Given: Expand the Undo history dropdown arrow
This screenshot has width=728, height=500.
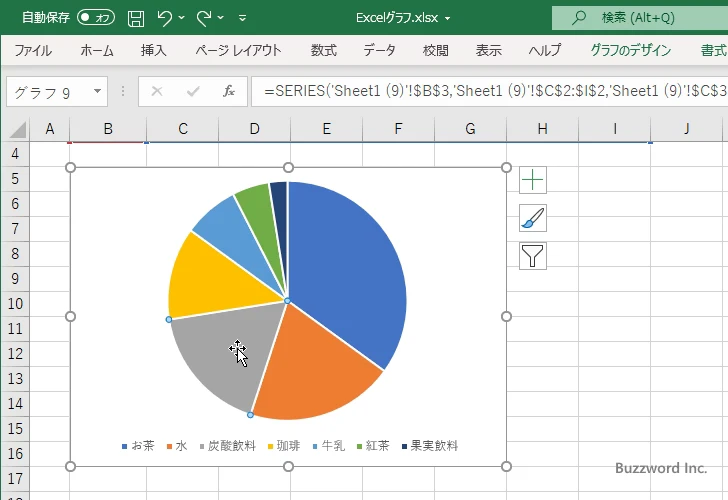Looking at the screenshot, I should point(183,18).
